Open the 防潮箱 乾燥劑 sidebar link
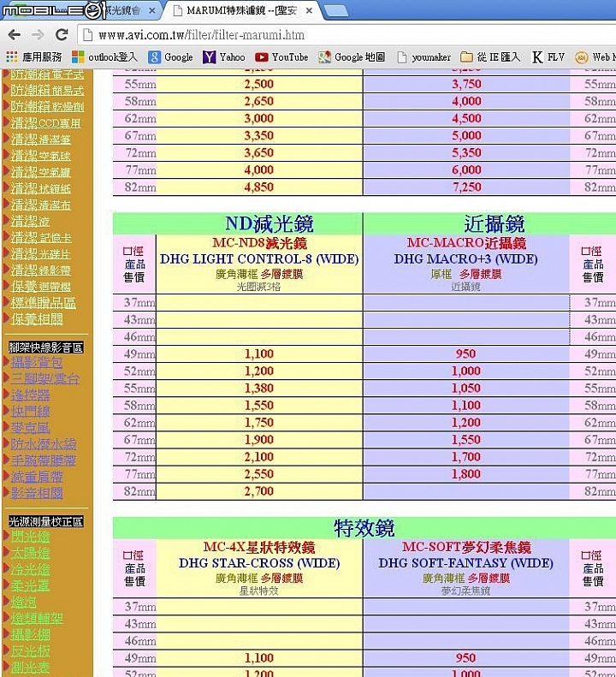 point(48,107)
